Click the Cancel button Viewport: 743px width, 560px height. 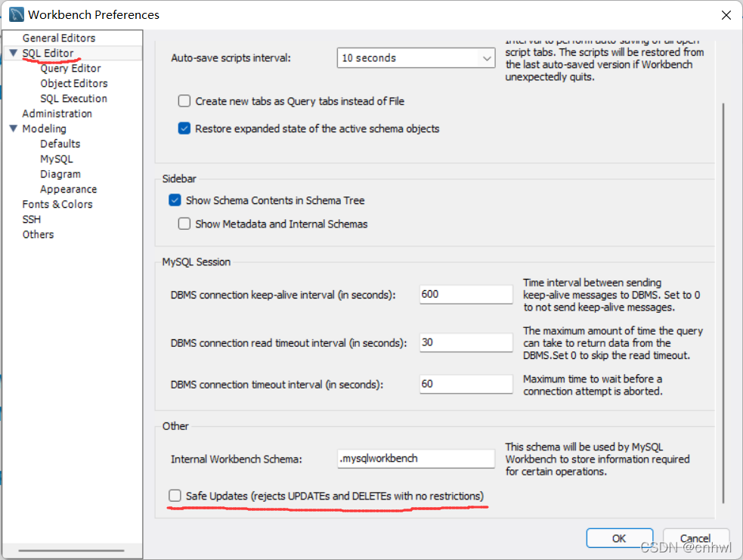(695, 538)
